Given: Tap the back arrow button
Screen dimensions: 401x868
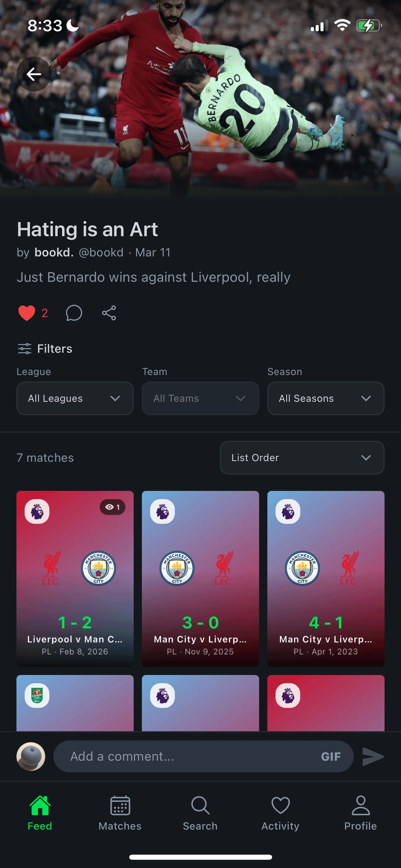Looking at the screenshot, I should [x=34, y=74].
